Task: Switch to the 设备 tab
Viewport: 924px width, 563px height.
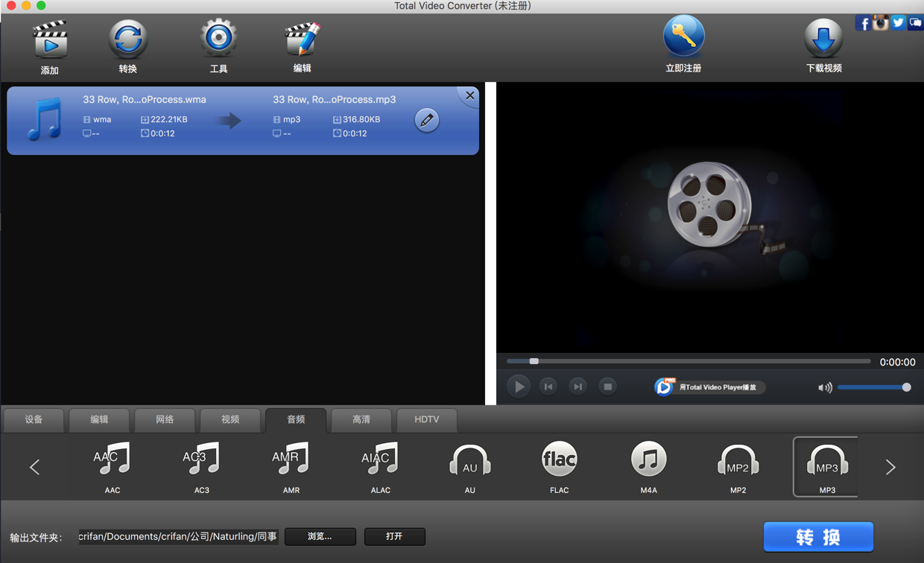Action: [x=34, y=420]
